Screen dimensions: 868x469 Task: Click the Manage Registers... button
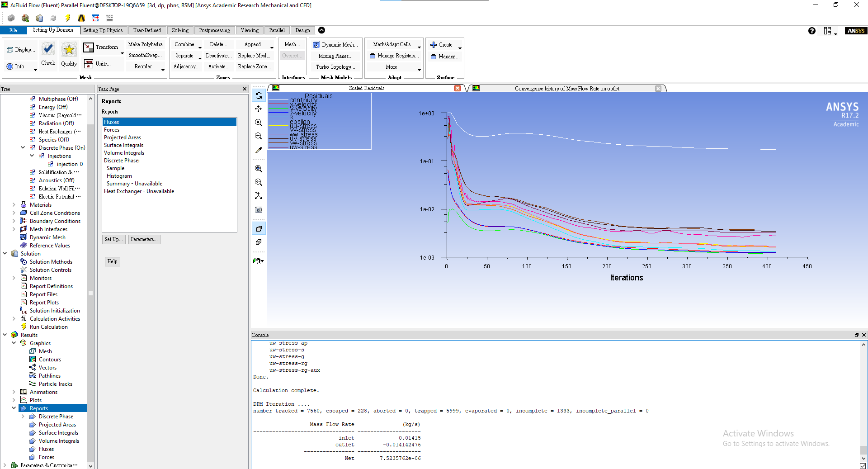coord(394,56)
